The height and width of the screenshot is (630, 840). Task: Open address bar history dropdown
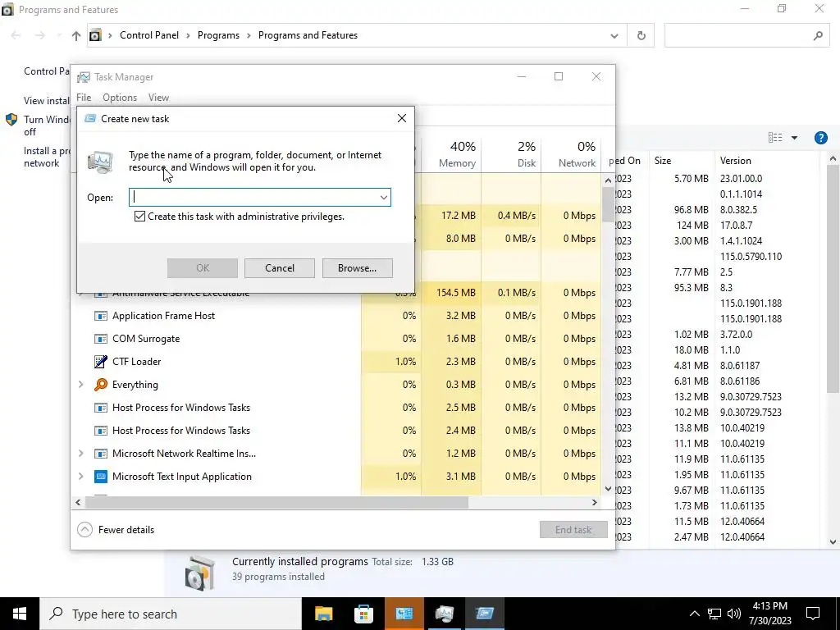(614, 35)
